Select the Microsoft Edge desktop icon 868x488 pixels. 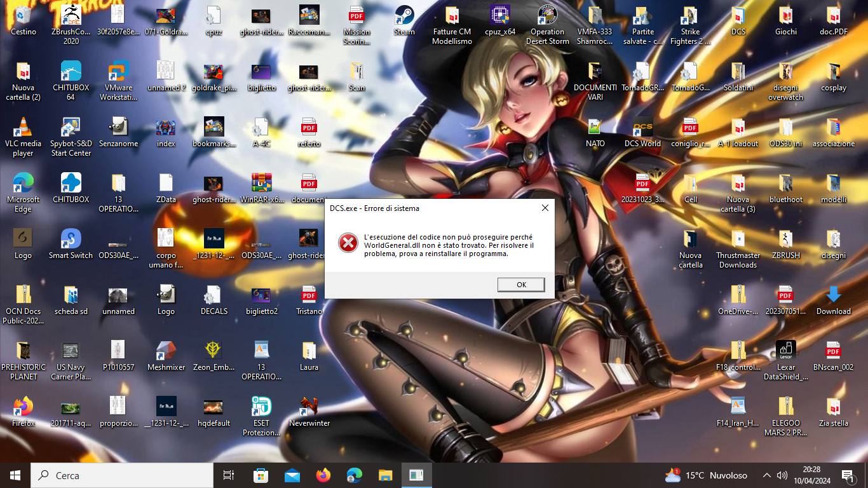coord(24,192)
